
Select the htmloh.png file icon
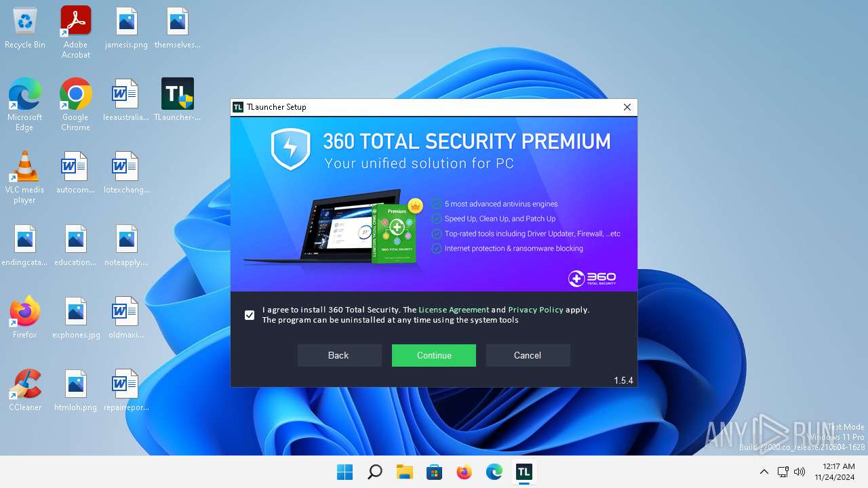click(x=76, y=390)
